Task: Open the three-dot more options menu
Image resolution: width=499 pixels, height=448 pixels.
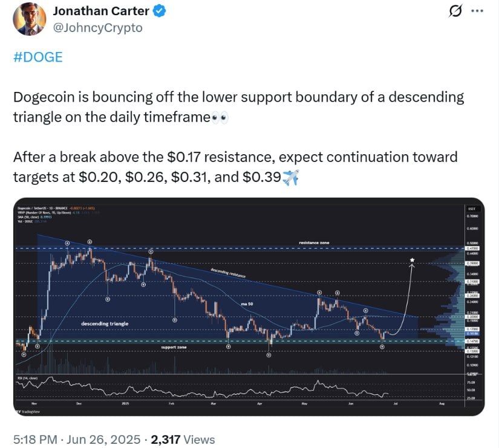Action: (477, 11)
